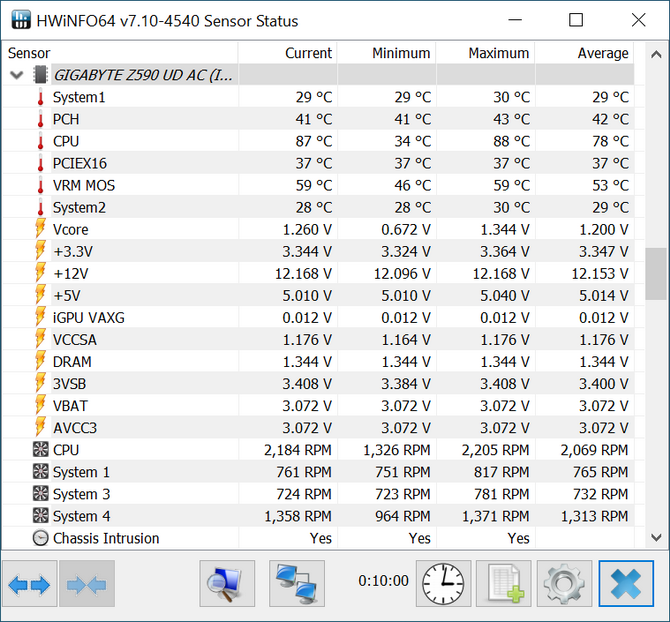Click the shrink columns inward arrows button
This screenshot has height=622, width=670.
click(x=87, y=584)
